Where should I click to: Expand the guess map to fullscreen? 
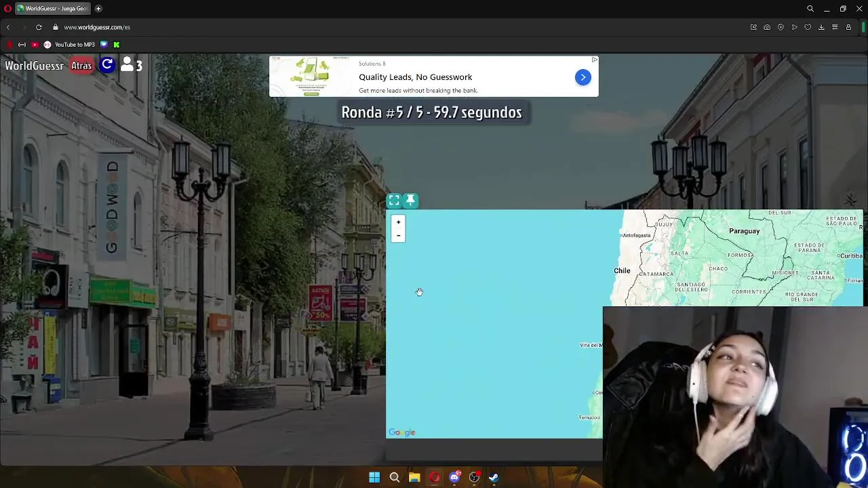tap(394, 201)
